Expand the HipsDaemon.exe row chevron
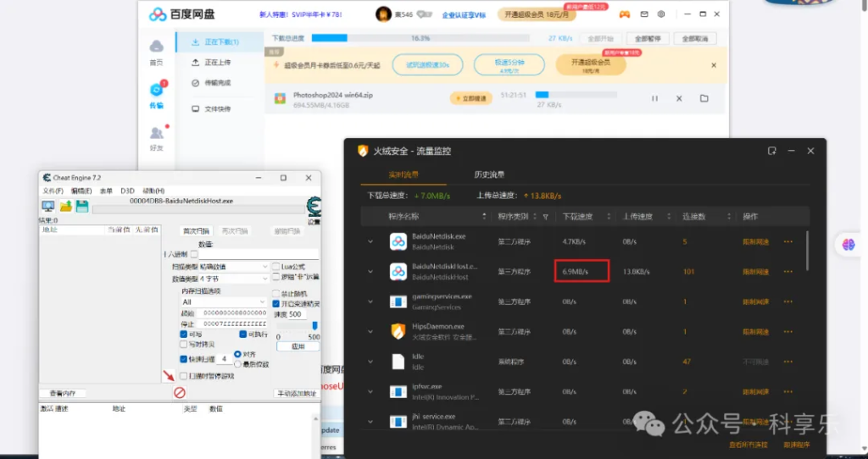 click(370, 332)
